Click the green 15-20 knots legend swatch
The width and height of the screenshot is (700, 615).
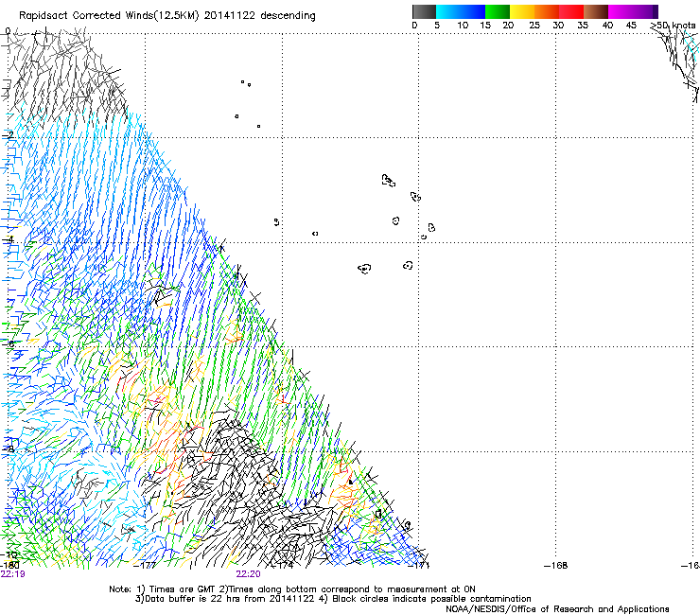tap(498, 11)
